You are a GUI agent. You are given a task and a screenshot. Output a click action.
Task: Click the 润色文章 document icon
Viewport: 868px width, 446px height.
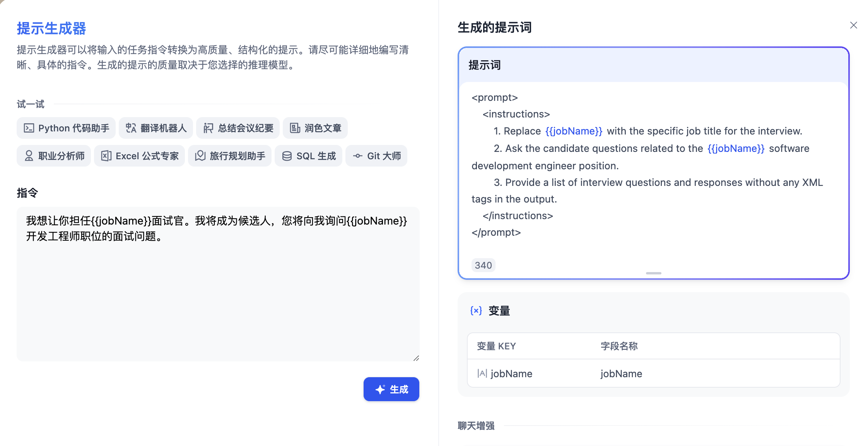(295, 128)
